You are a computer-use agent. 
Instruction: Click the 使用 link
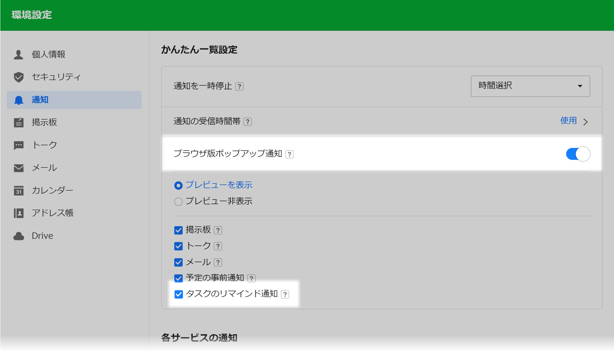568,121
